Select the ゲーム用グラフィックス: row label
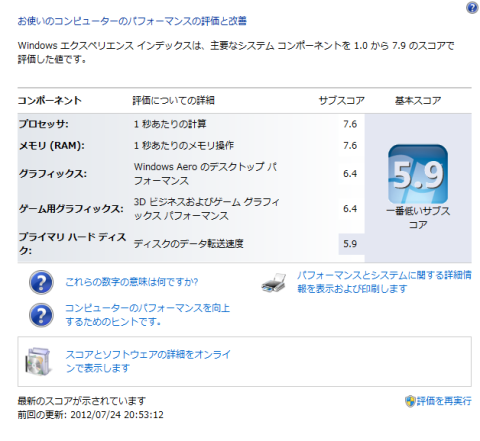 coord(71,209)
